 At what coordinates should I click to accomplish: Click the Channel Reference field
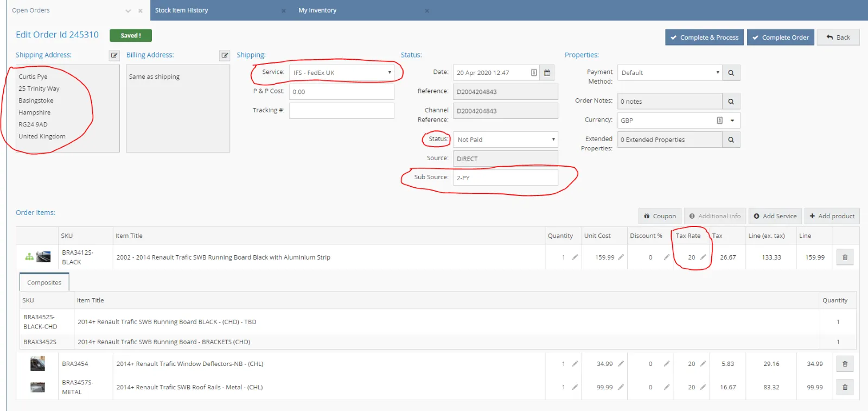pos(506,111)
